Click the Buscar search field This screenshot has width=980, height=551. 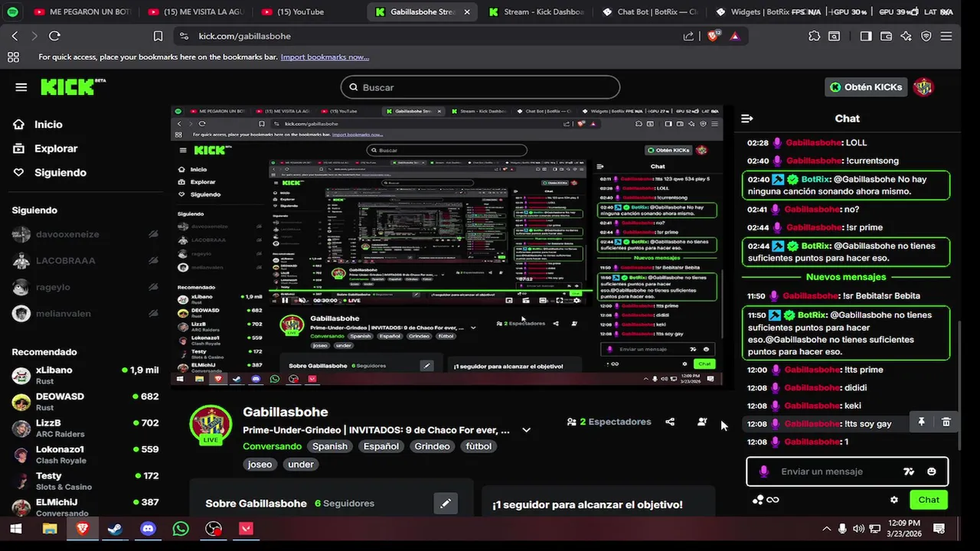coord(480,87)
